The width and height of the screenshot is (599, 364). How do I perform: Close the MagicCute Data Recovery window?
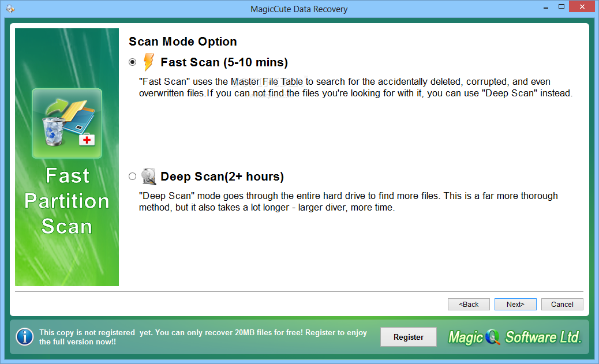click(x=582, y=7)
